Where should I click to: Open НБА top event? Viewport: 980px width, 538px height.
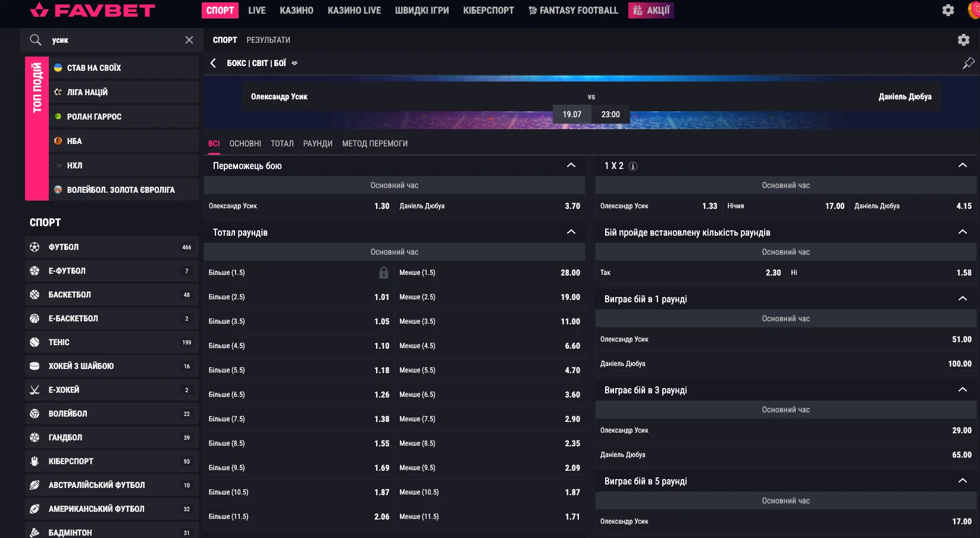(124, 141)
